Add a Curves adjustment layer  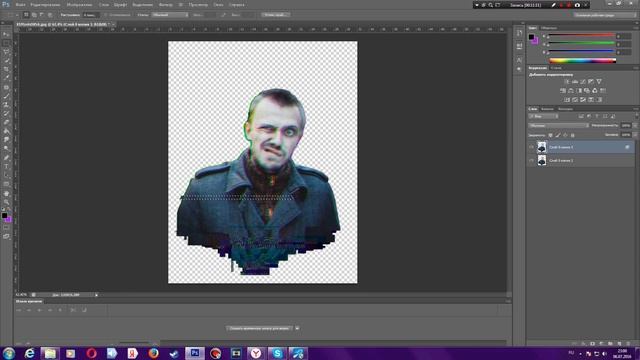[x=583, y=82]
